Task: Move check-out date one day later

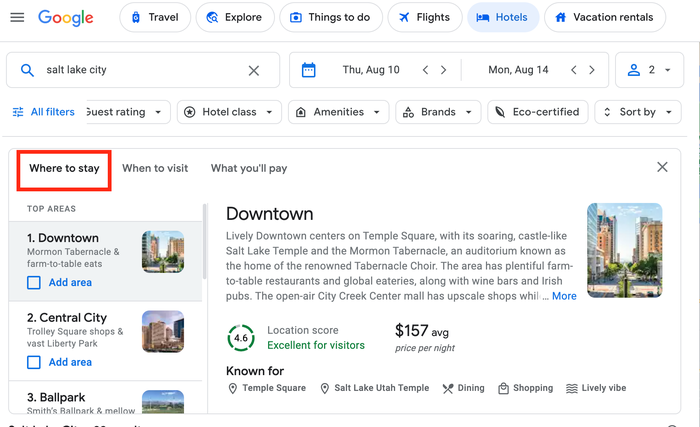Action: coord(592,70)
